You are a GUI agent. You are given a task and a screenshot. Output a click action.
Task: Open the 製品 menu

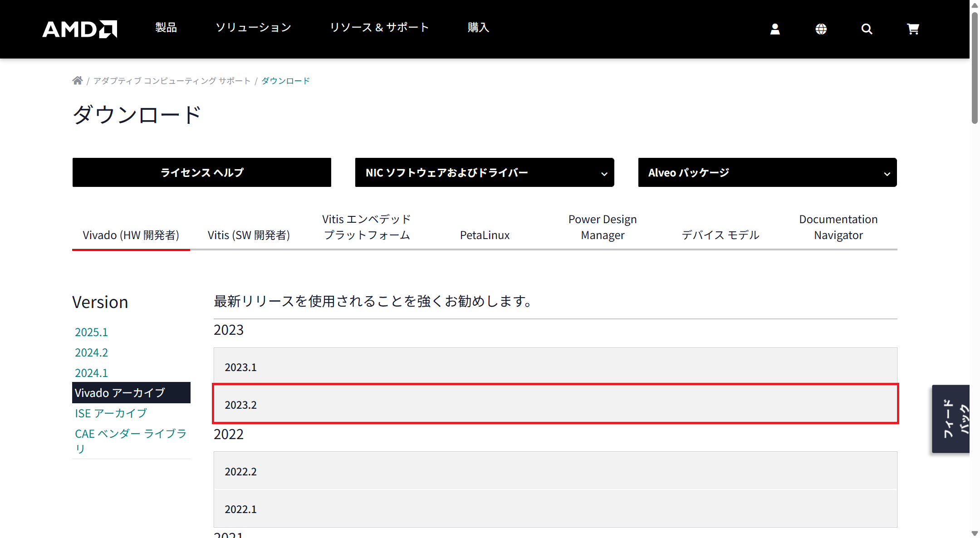[x=166, y=27]
